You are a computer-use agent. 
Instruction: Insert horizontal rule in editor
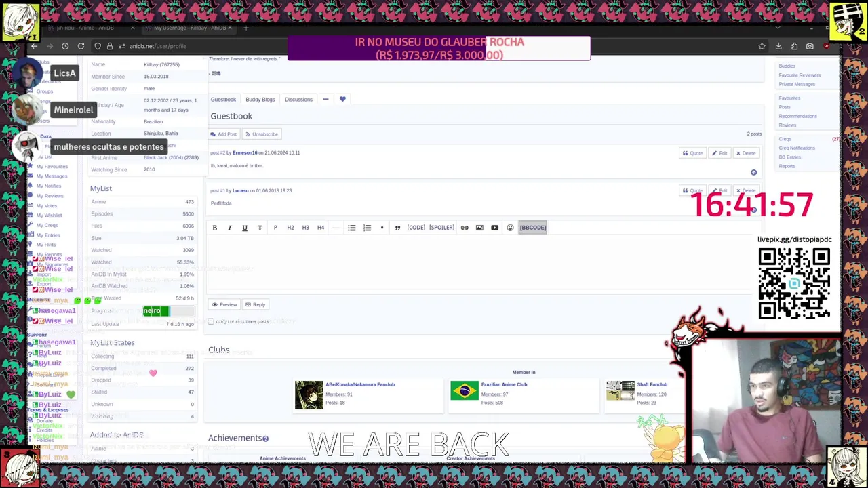coord(336,228)
